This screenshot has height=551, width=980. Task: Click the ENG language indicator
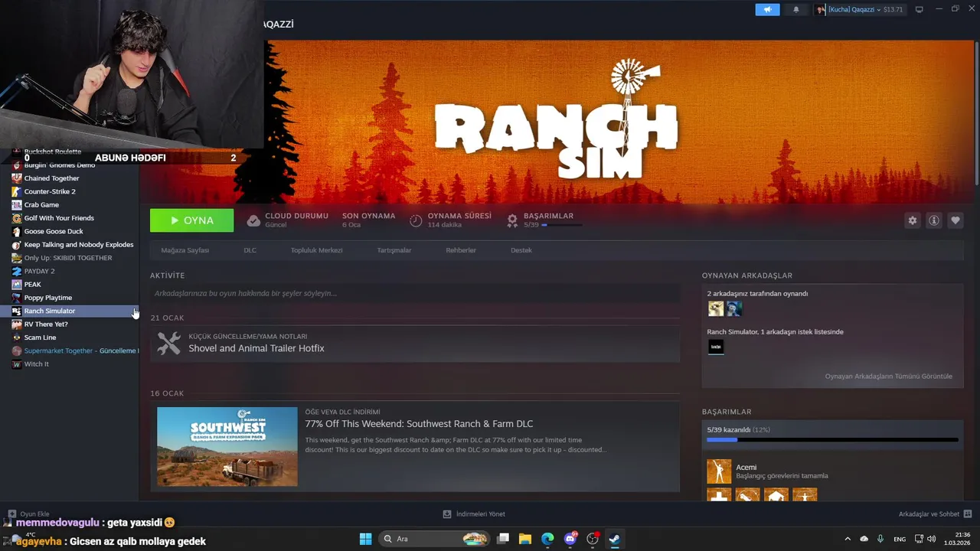tap(900, 539)
